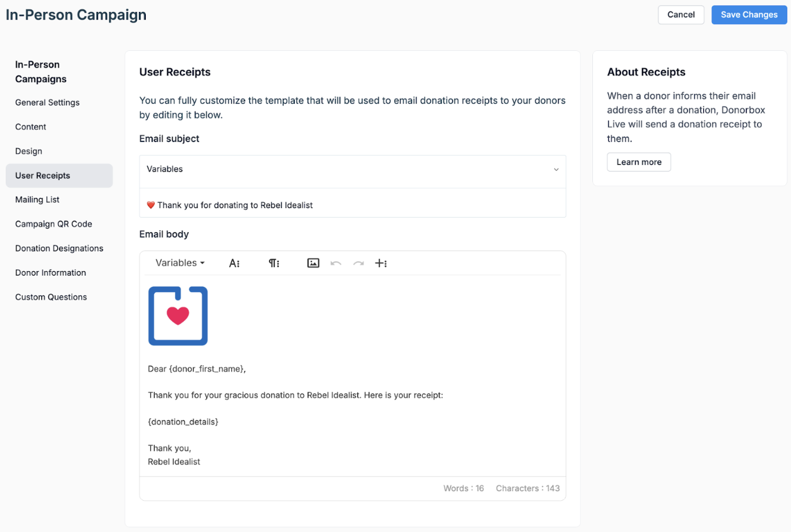Click the 'Dear {donor_first_name},' line

pos(197,368)
